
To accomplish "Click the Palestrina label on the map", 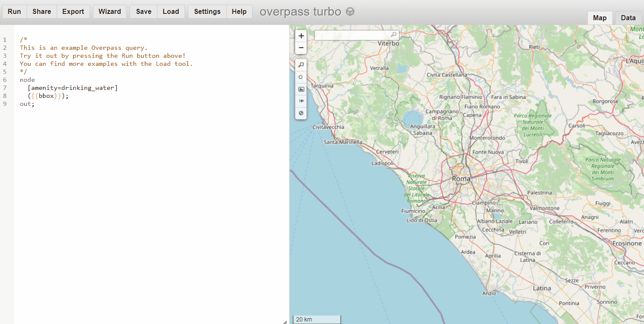I will click(540, 192).
